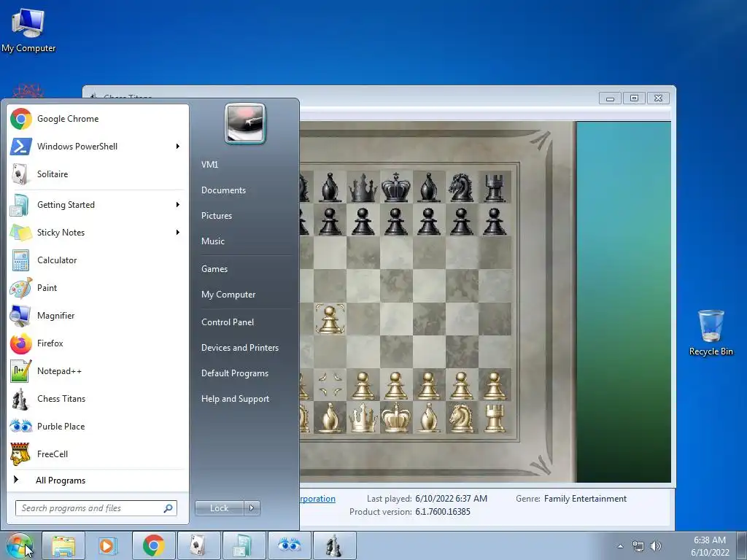Switch to Purble Place on the taskbar
The height and width of the screenshot is (560, 747).
click(289, 545)
